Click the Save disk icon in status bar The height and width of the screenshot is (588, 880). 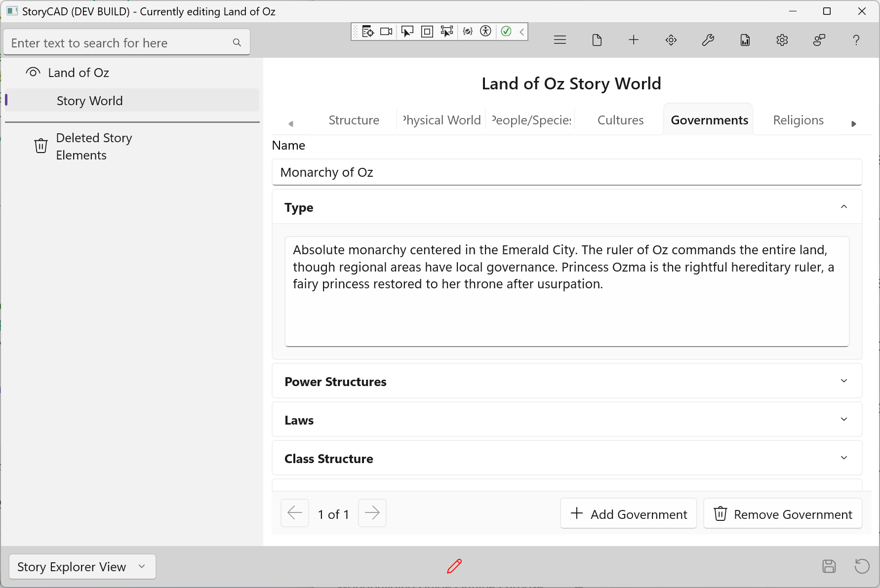(x=829, y=566)
